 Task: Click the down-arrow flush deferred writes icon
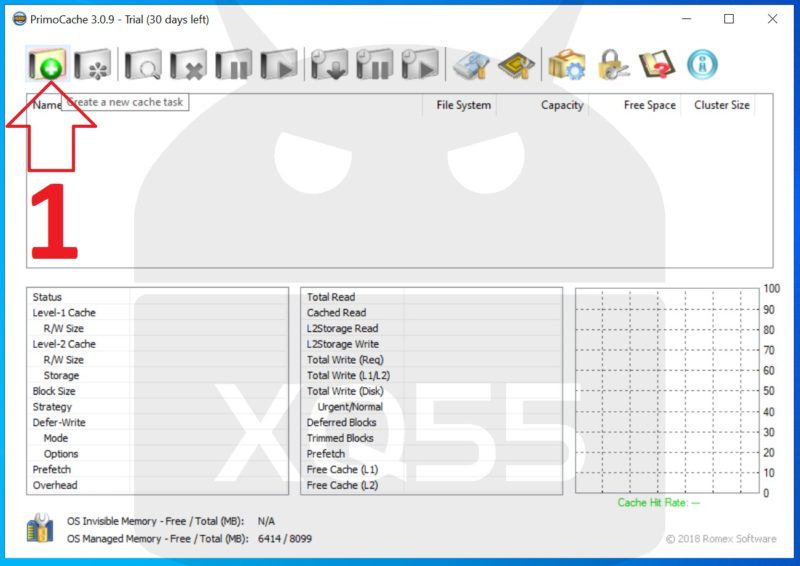[328, 66]
